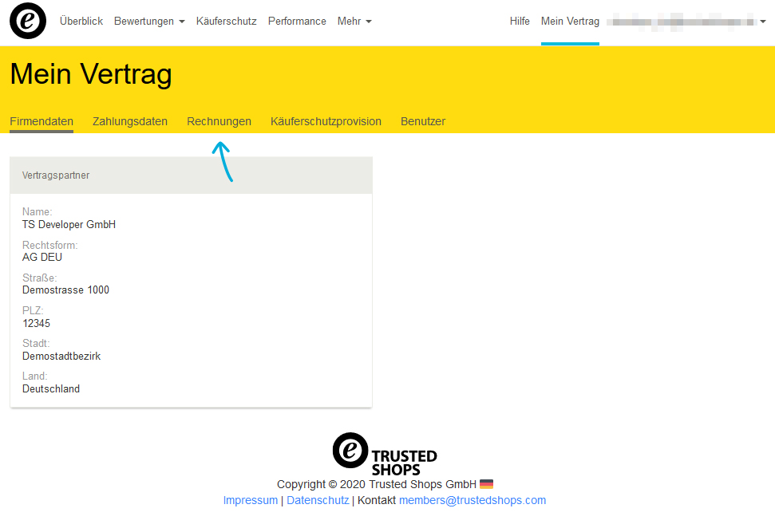Screen dimensions: 775x532
Task: Click the Mein Vertrag page heading
Action: [91, 74]
